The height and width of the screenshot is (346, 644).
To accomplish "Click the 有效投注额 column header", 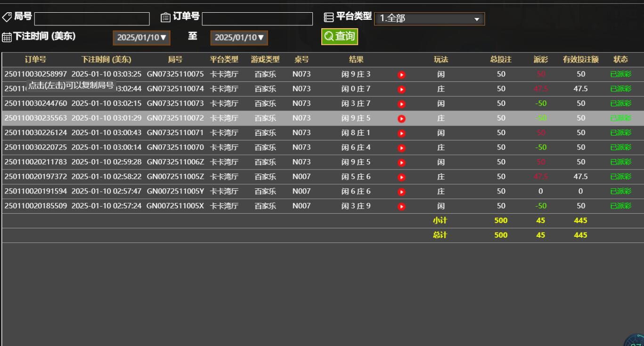I will pyautogui.click(x=580, y=59).
